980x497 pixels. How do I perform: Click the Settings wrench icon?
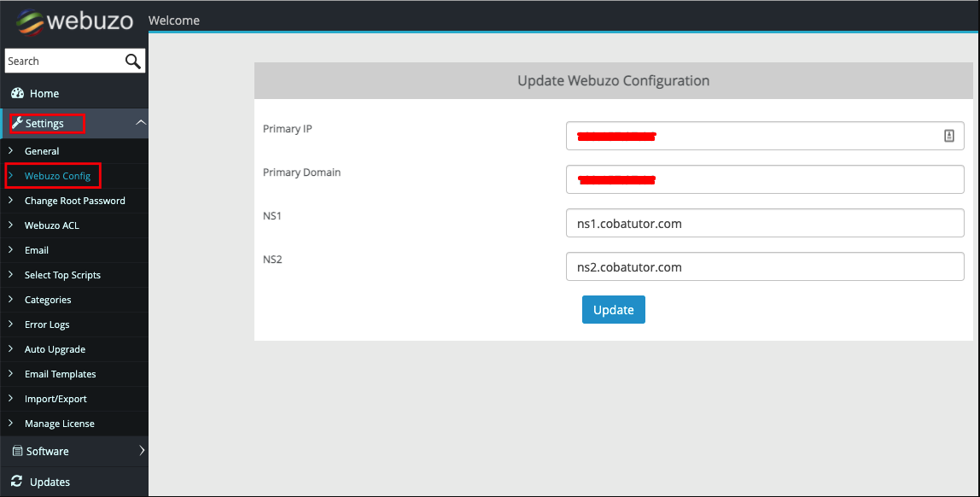17,123
